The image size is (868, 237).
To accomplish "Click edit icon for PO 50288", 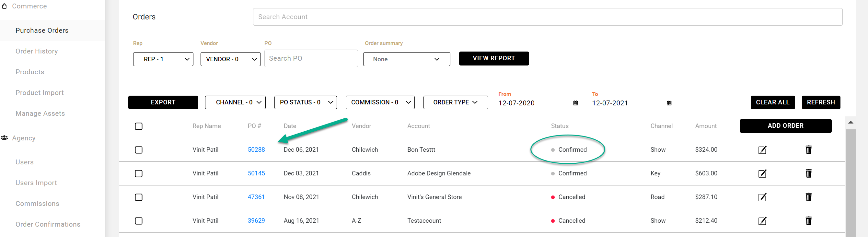I will [x=762, y=150].
